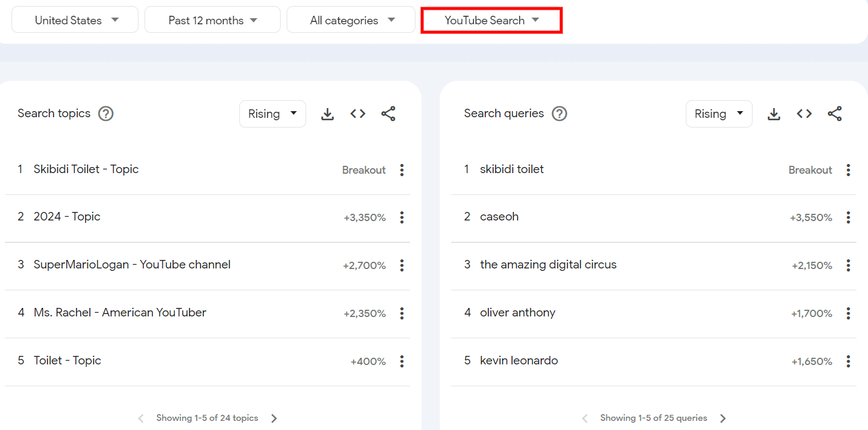Image resolution: width=868 pixels, height=430 pixels.
Task: Download the Search queries data as CSV
Action: [774, 114]
